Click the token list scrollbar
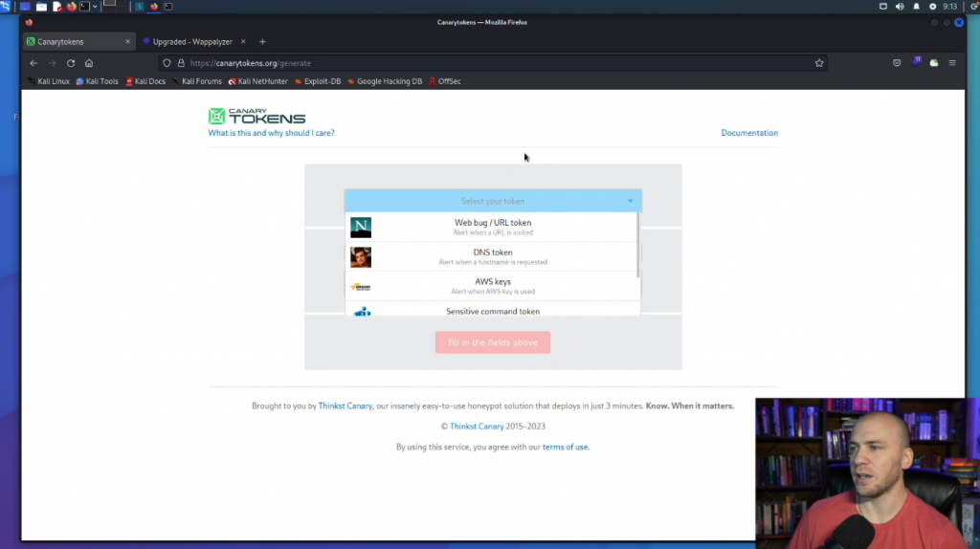This screenshot has width=980, height=549. coord(638,245)
